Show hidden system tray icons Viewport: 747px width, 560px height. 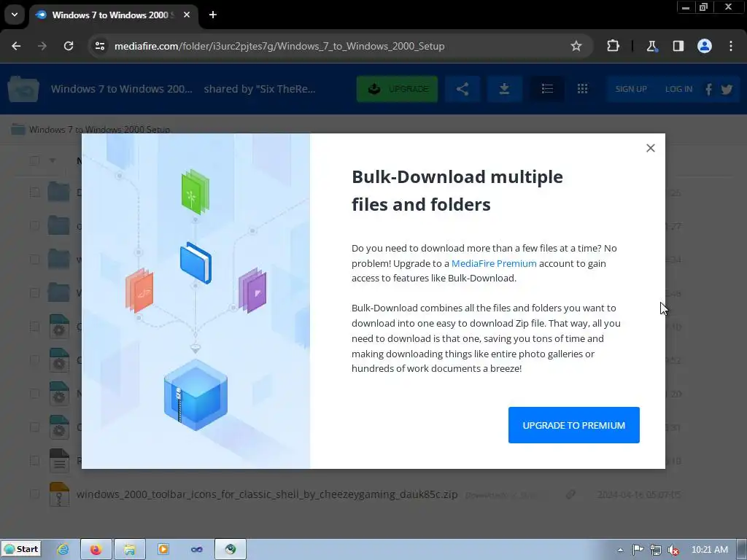click(620, 550)
